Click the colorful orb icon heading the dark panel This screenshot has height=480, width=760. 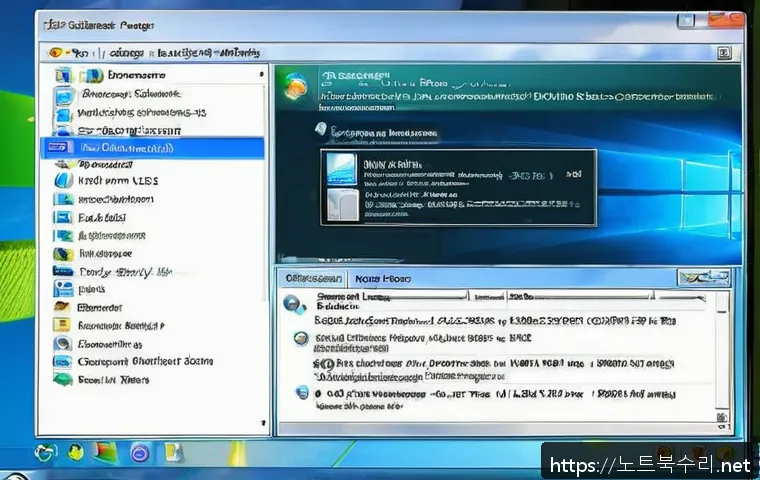tap(296, 86)
